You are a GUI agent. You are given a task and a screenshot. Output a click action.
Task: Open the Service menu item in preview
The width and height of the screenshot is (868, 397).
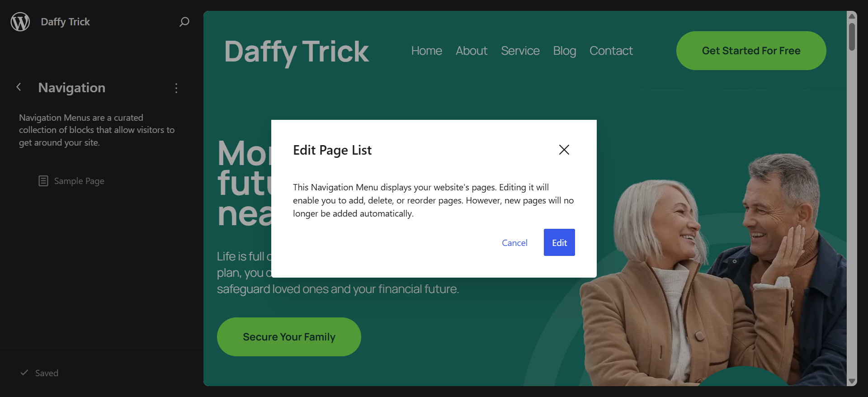point(520,51)
